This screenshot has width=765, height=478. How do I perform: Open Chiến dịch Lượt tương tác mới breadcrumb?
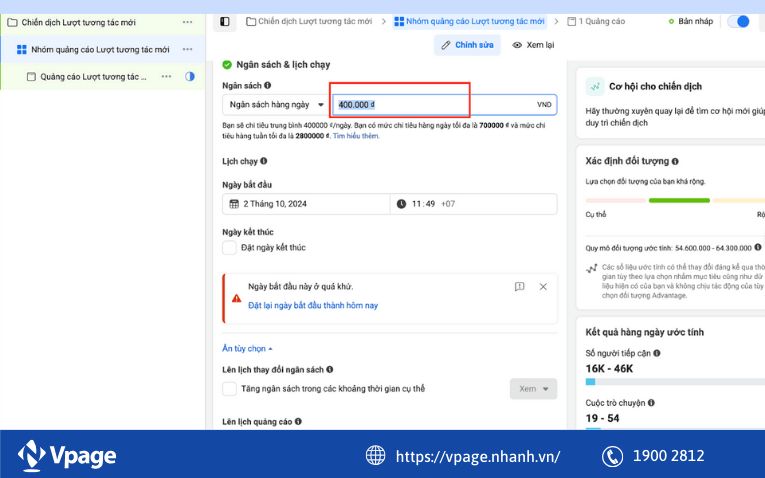(309, 21)
